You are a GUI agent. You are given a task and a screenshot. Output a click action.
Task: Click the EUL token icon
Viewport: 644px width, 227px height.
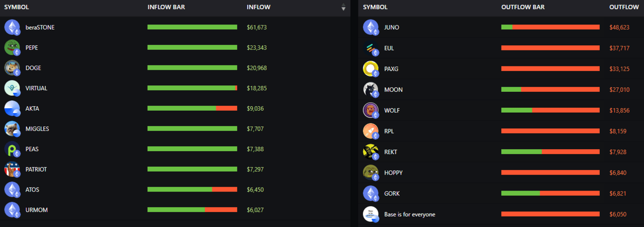click(x=371, y=48)
